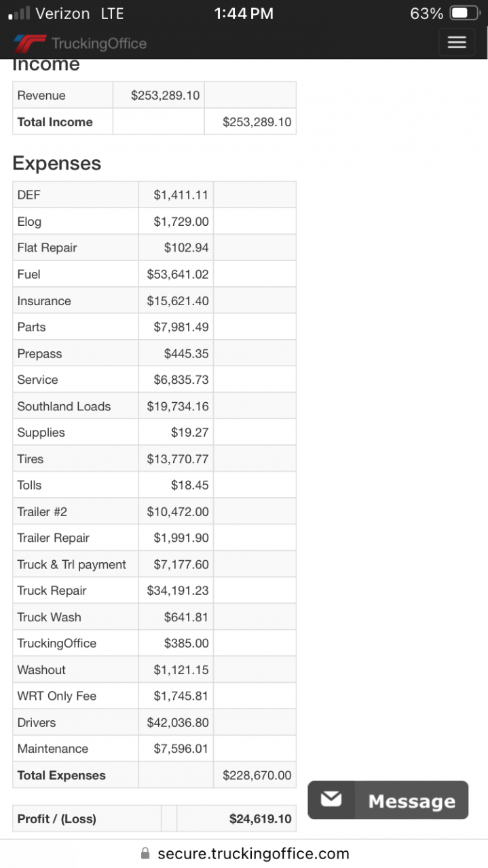Select the Insurance expense amount

(177, 300)
